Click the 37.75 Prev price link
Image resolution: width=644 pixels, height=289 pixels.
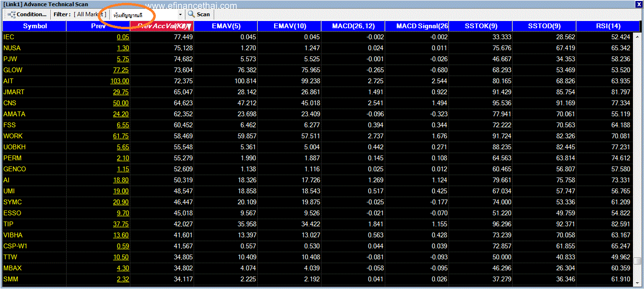[121, 224]
